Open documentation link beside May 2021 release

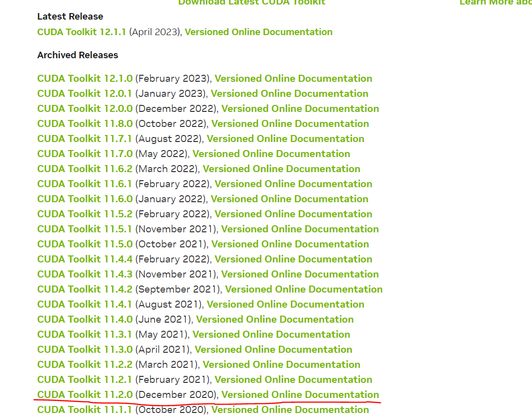tap(271, 334)
